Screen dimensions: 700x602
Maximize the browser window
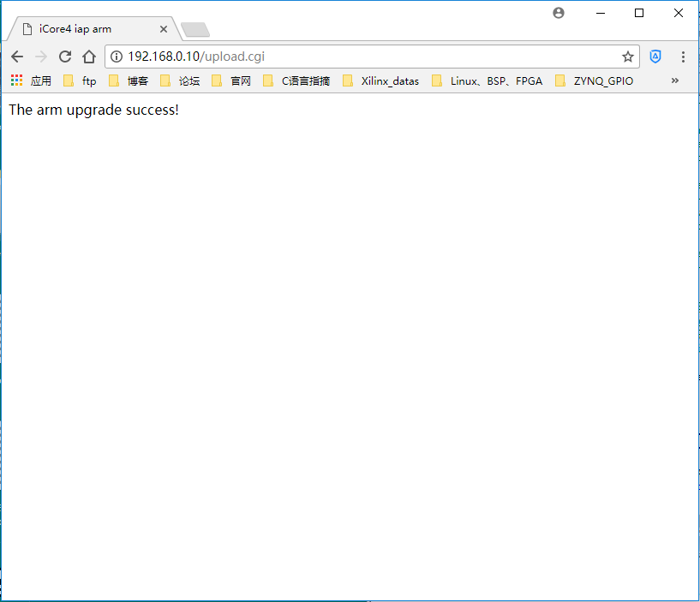tap(639, 13)
